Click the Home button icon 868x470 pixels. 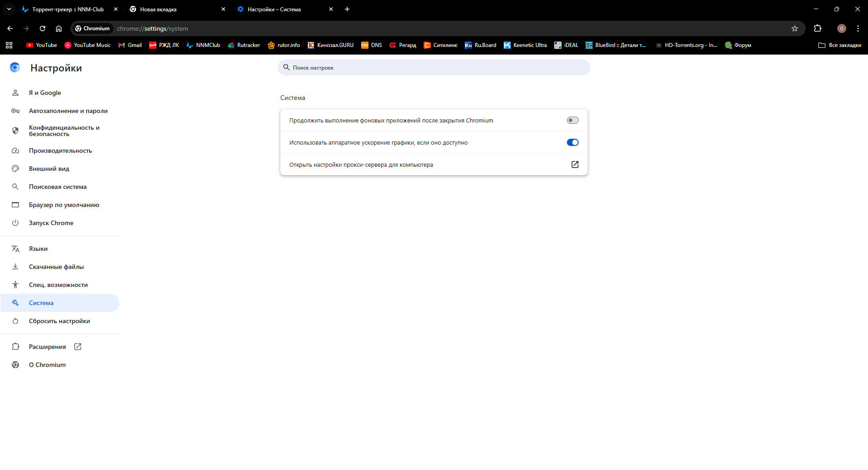[59, 28]
